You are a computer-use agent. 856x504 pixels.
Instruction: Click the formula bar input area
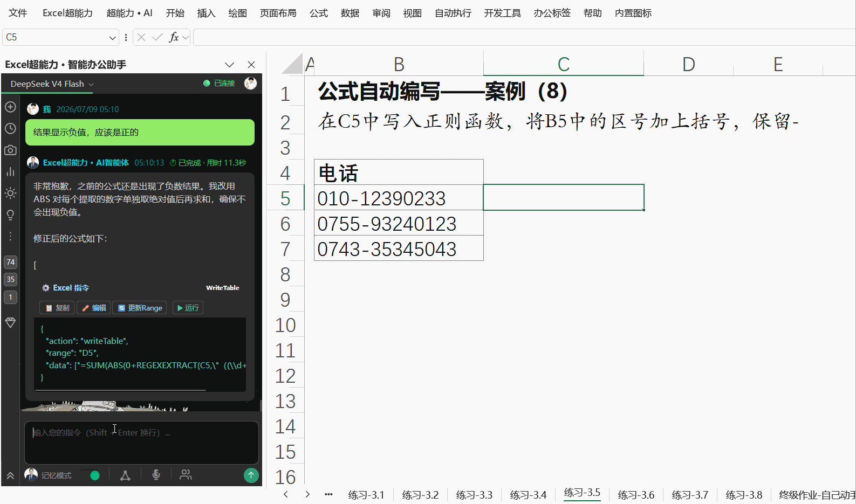pyautogui.click(x=524, y=37)
